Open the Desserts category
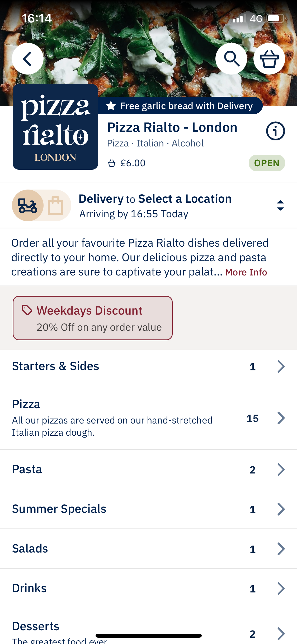297x644 pixels. (x=148, y=629)
